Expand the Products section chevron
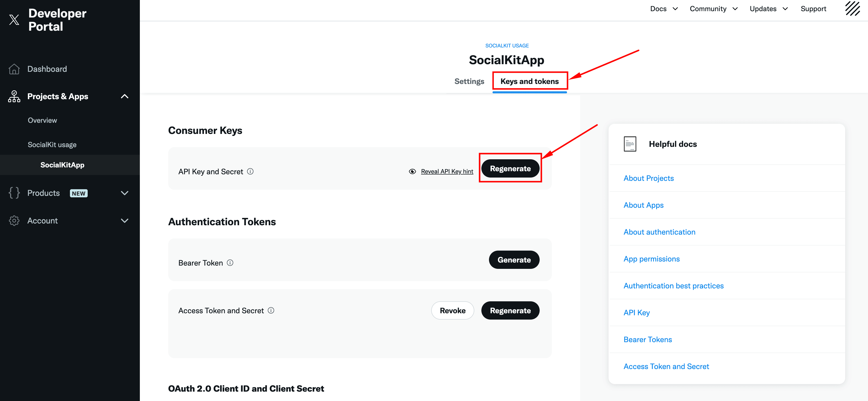The image size is (868, 401). coord(125,193)
